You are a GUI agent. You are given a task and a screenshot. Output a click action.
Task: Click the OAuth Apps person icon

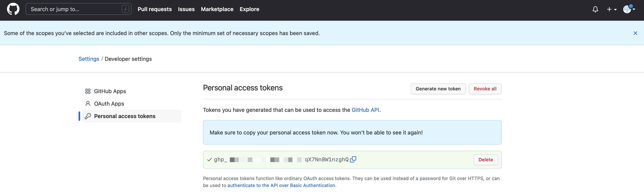(x=88, y=103)
